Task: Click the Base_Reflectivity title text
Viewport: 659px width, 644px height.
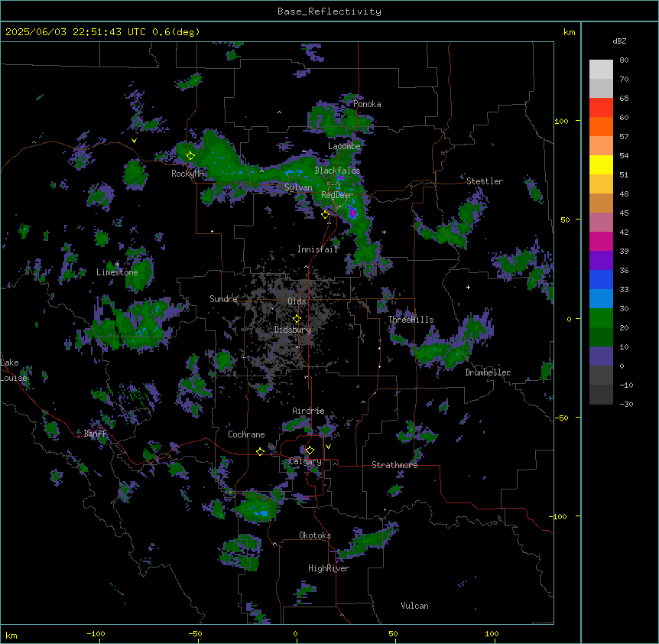Action: coord(329,11)
